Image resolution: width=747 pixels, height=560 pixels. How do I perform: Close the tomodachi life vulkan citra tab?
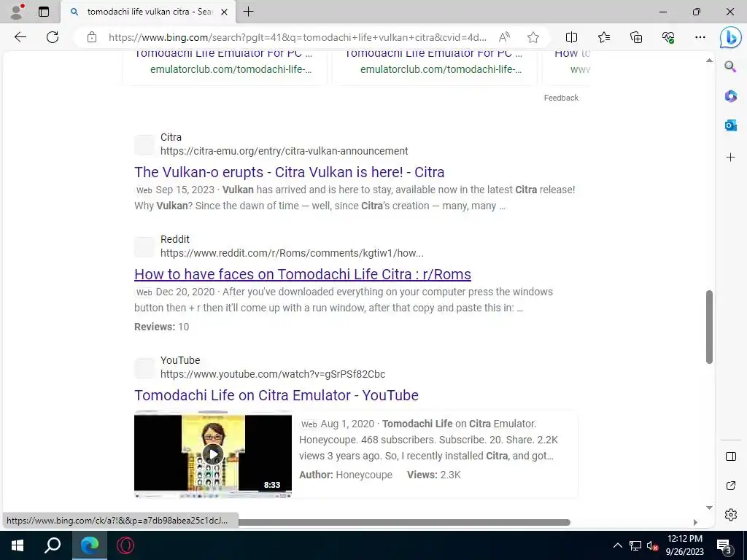pyautogui.click(x=225, y=12)
